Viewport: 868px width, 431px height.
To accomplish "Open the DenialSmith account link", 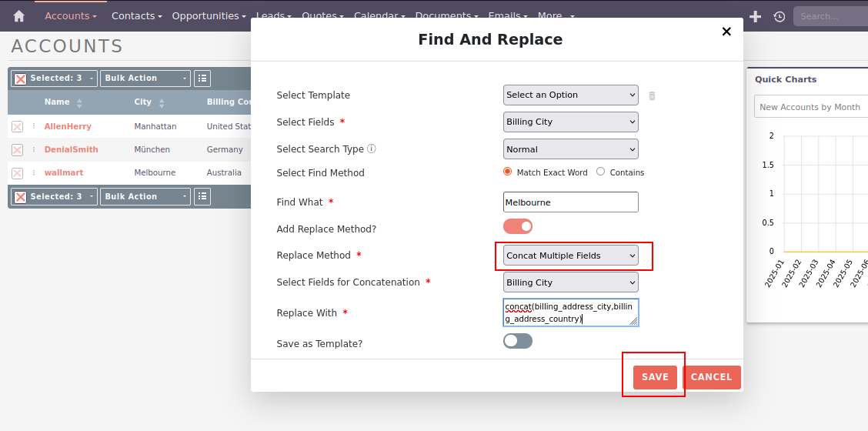I will pyautogui.click(x=71, y=149).
